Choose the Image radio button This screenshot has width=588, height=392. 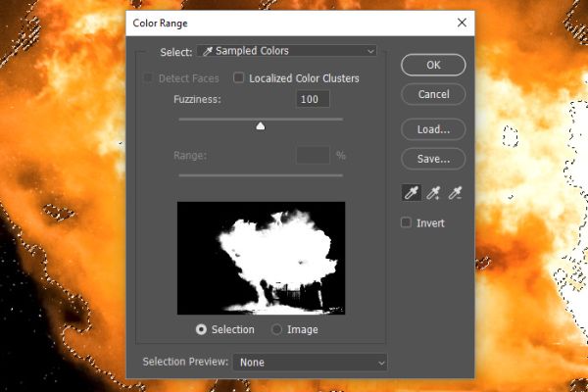click(276, 329)
